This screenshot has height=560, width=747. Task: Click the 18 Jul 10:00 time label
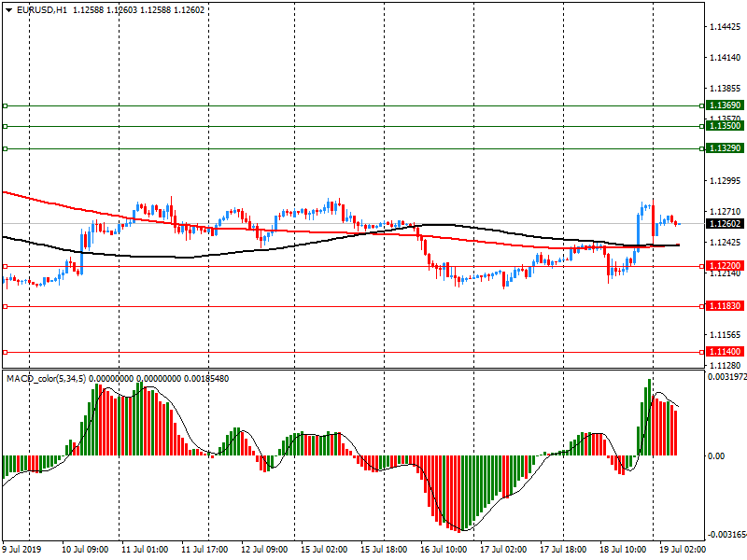[623, 550]
